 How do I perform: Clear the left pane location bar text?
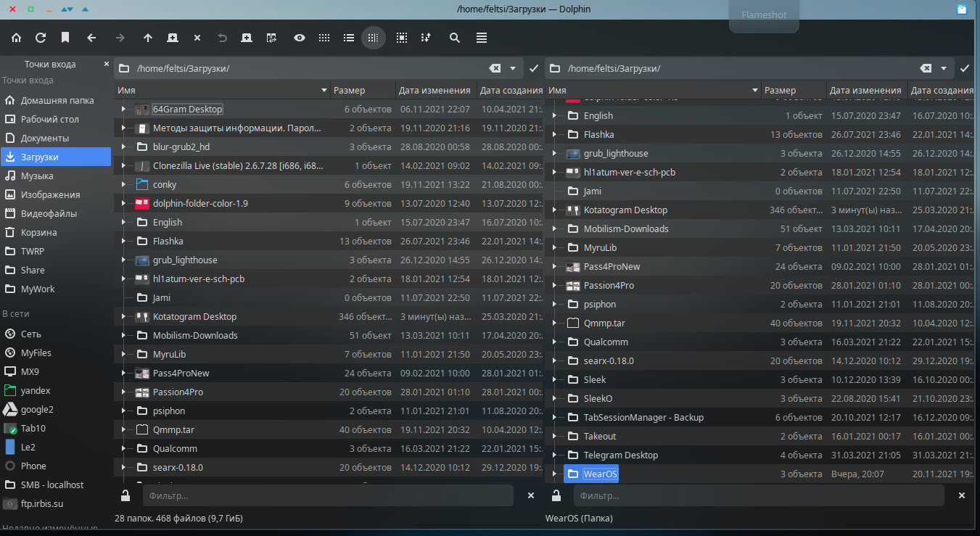(x=495, y=68)
